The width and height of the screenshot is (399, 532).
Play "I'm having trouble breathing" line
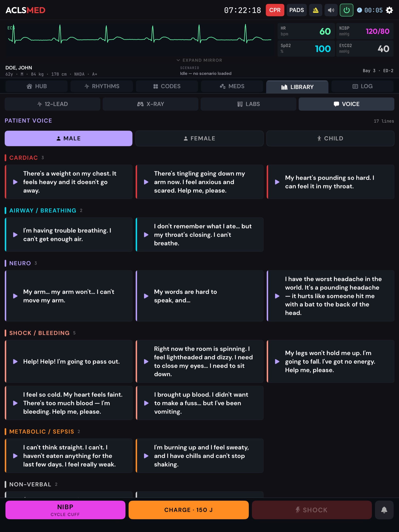(69, 235)
